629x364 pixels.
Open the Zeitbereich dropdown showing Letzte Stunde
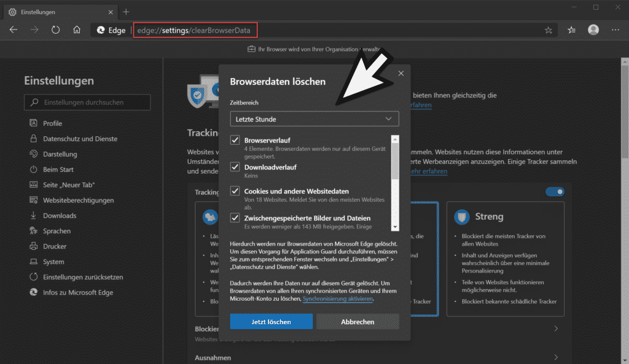pos(314,118)
